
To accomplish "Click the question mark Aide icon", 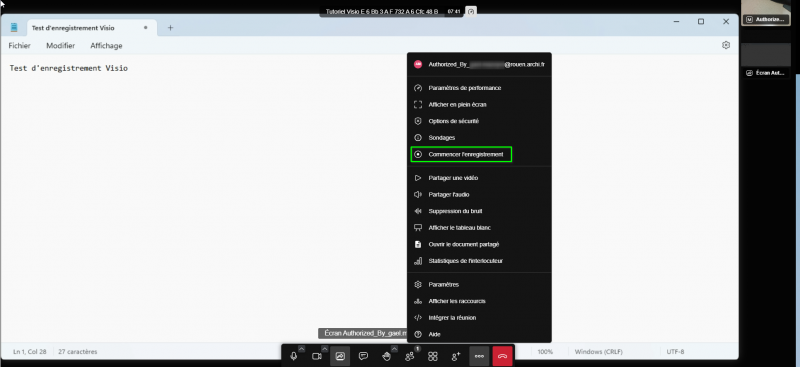I will coord(418,334).
